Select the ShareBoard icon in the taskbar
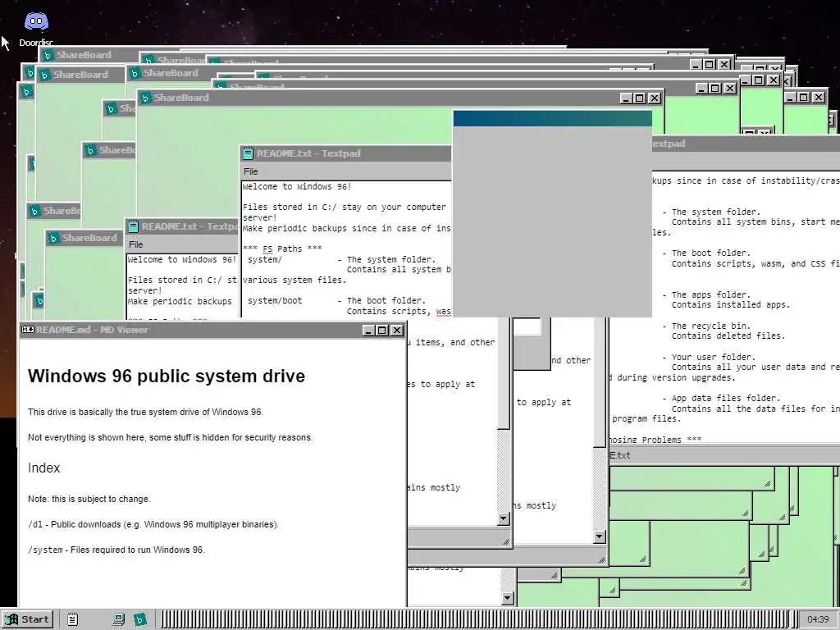Viewport: 840px width, 630px height. [x=139, y=619]
